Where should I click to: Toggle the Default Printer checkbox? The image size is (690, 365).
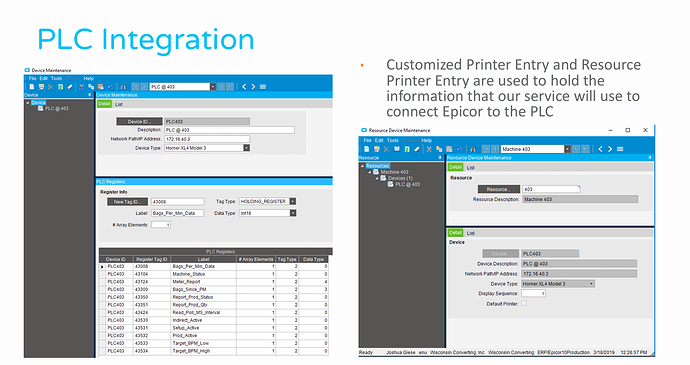tap(524, 303)
